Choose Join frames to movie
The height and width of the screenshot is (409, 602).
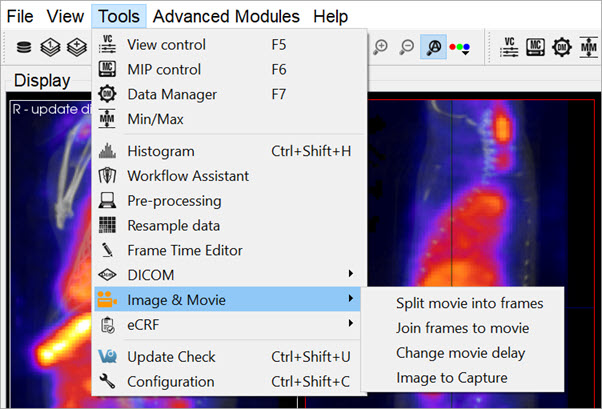(462, 328)
